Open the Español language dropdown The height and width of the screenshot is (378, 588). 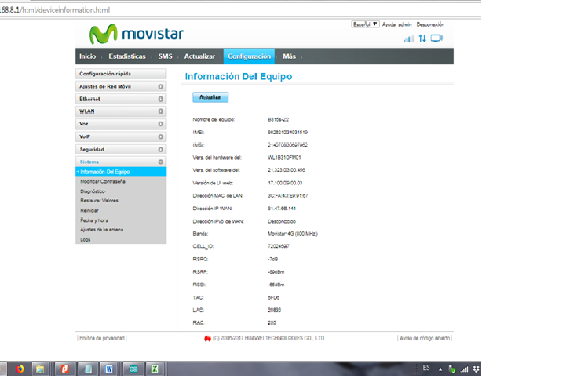pos(365,24)
